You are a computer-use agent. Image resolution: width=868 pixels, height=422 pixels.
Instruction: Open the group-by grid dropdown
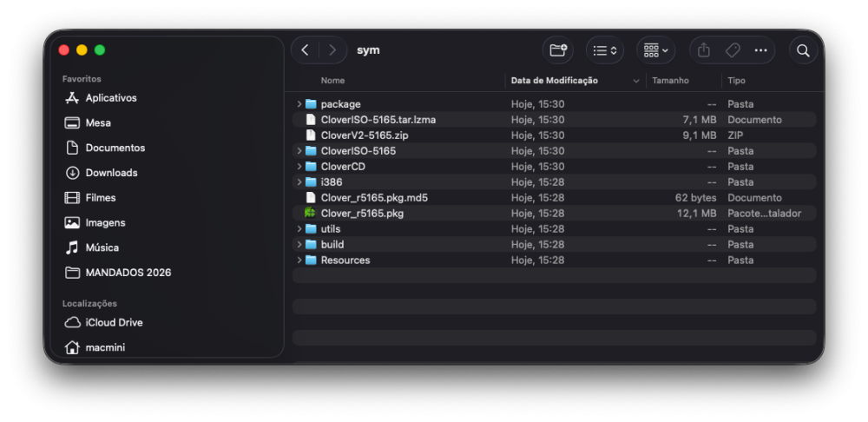pyautogui.click(x=656, y=50)
